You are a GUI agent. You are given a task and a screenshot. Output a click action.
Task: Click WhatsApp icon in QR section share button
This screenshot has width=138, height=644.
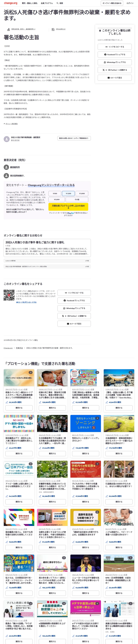[64, 308]
